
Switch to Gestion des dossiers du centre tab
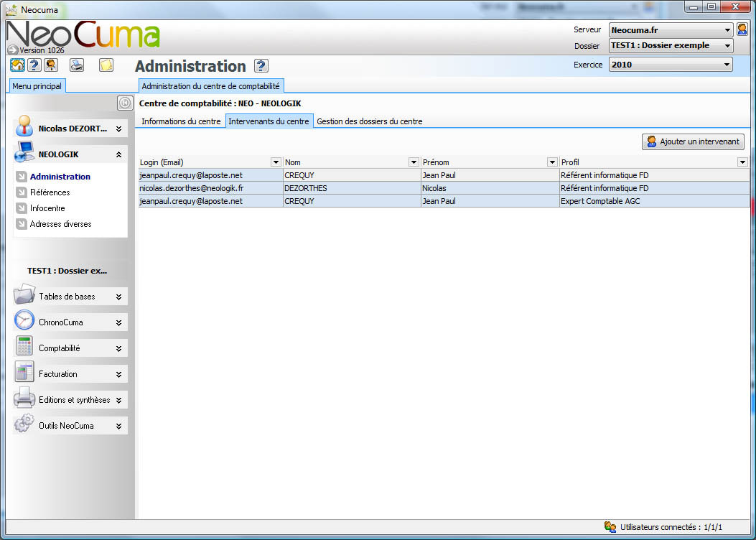click(369, 121)
